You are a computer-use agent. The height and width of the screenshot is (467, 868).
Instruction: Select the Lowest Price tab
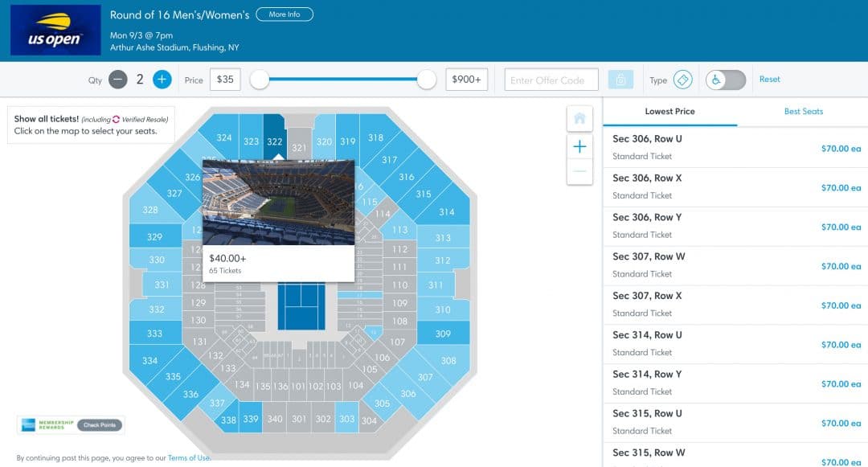[x=670, y=112]
